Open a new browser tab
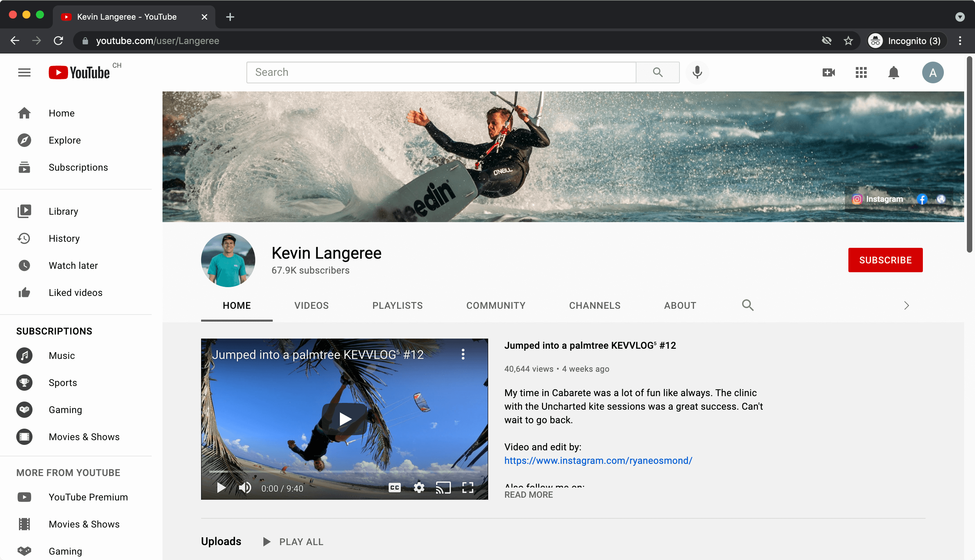The height and width of the screenshot is (560, 975). click(230, 17)
